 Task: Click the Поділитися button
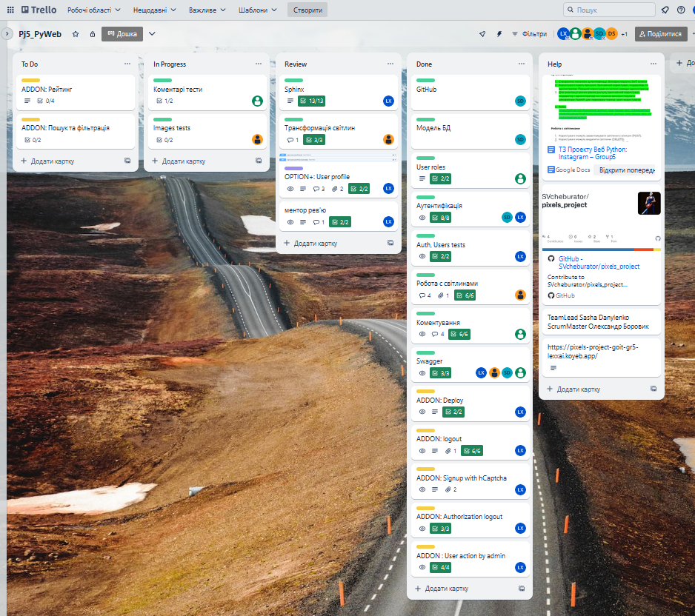click(x=660, y=33)
